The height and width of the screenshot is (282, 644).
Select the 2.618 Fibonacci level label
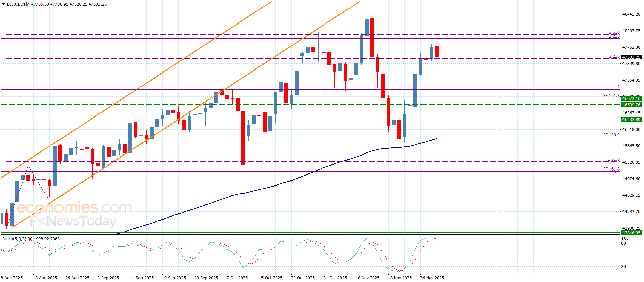click(614, 32)
